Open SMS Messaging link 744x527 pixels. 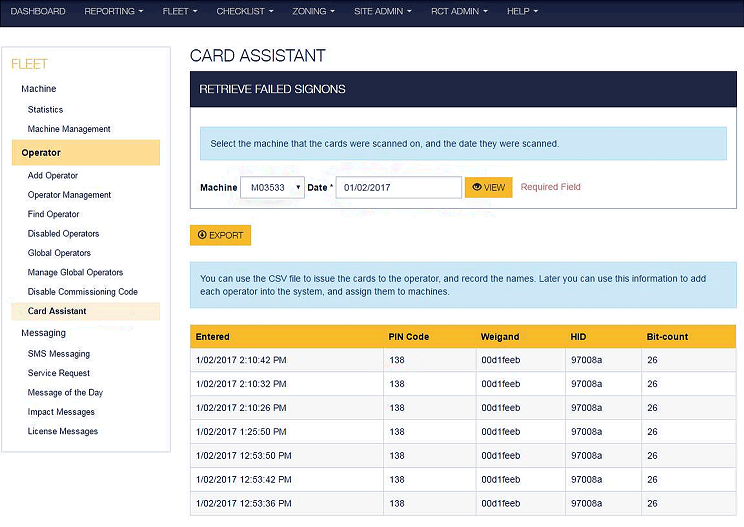[59, 354]
